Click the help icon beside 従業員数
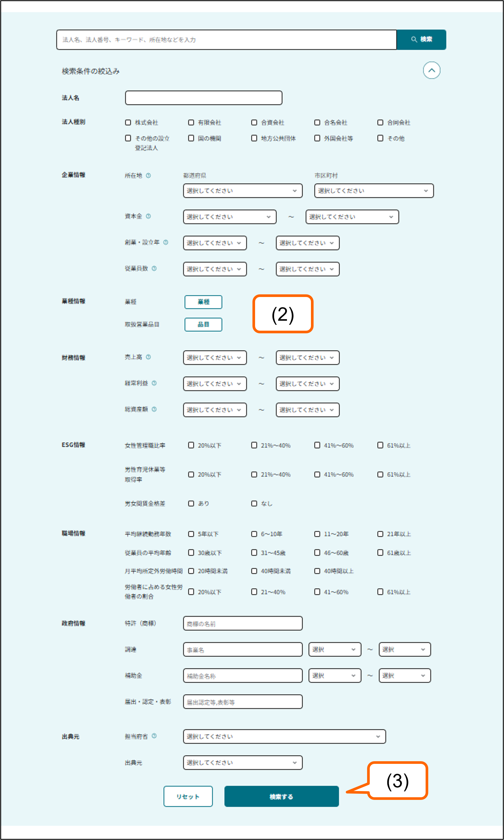504x840 pixels. coord(154,269)
